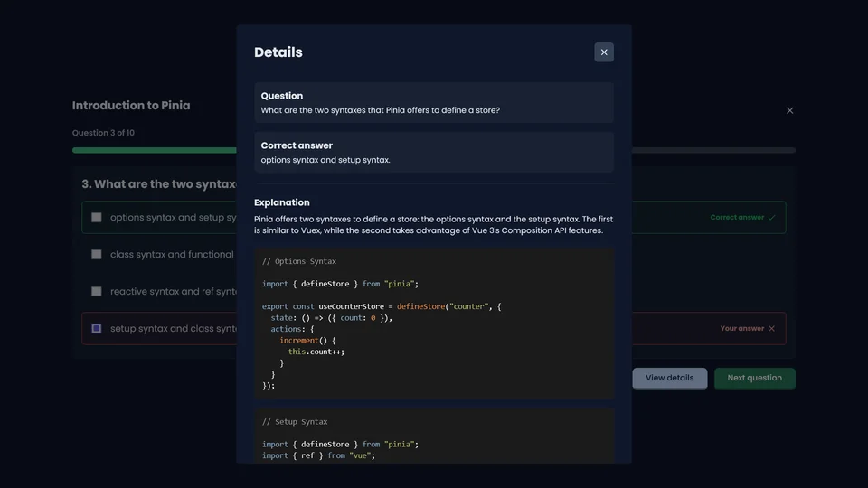The image size is (868, 488).
Task: Go to the Next question
Action: pyautogui.click(x=754, y=378)
